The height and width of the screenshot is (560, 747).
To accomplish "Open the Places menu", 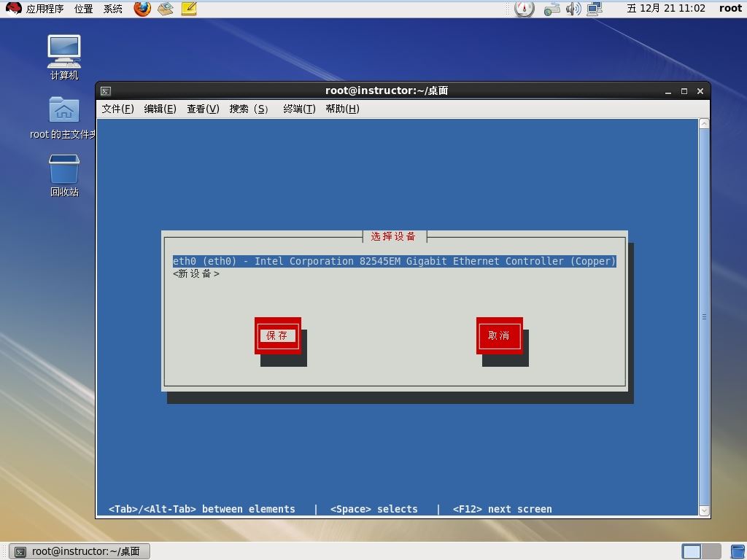I will (x=83, y=9).
